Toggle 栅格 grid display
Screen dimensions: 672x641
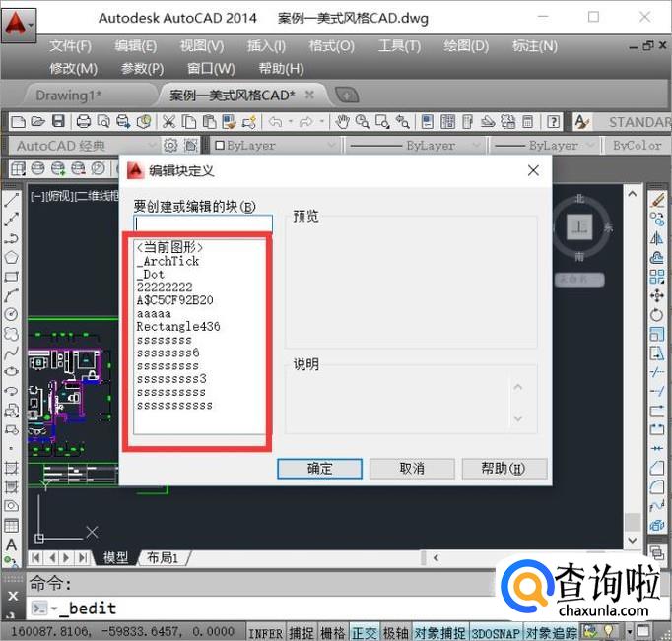tap(333, 633)
